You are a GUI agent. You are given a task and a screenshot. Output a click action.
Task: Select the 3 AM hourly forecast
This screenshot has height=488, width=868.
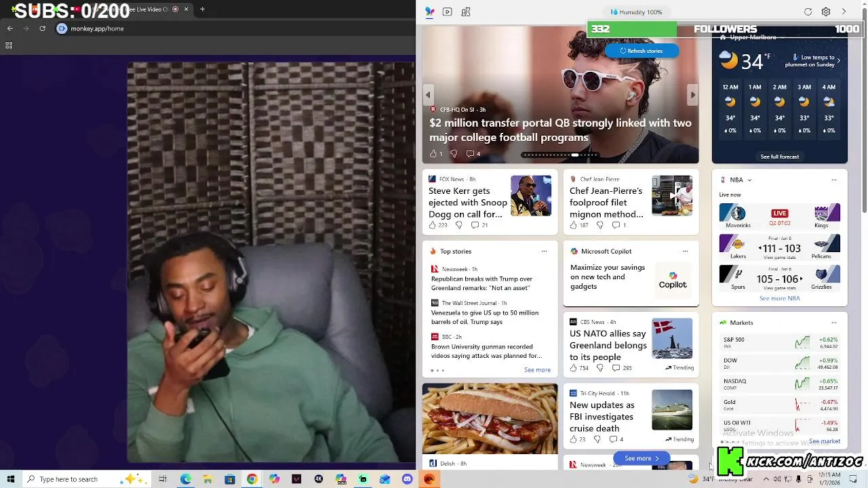[x=804, y=108]
